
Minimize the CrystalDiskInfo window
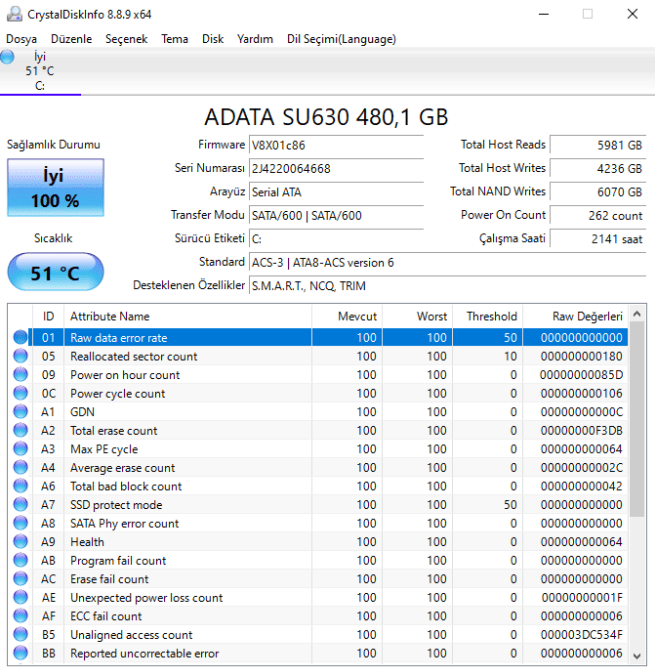coord(544,14)
